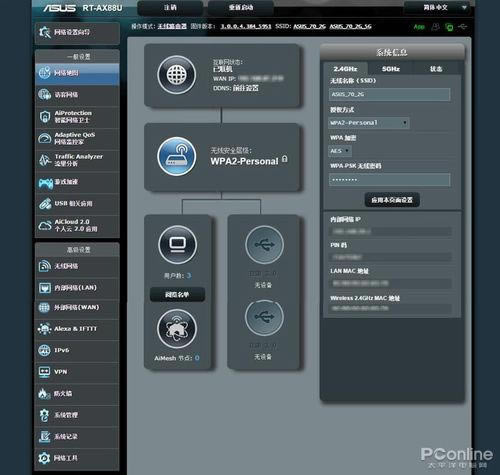Open the AES encryption dropdown
This screenshot has height=475, width=500.
340,151
